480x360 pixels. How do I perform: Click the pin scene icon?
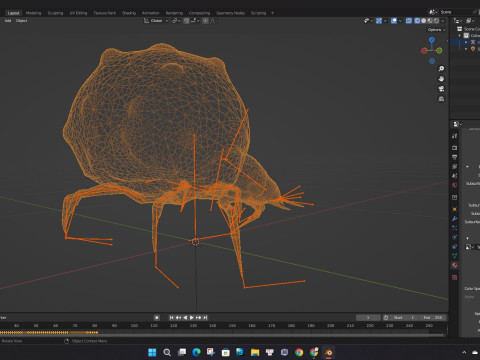(x=475, y=12)
